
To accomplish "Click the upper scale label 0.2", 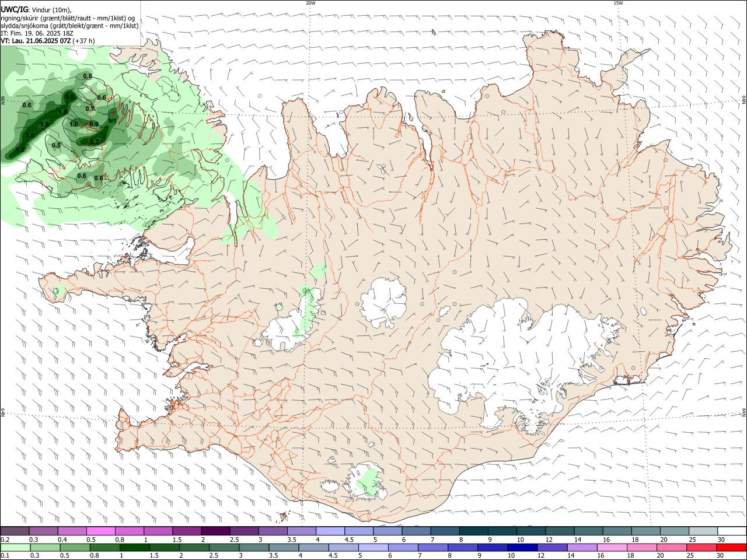I will pyautogui.click(x=5, y=540).
